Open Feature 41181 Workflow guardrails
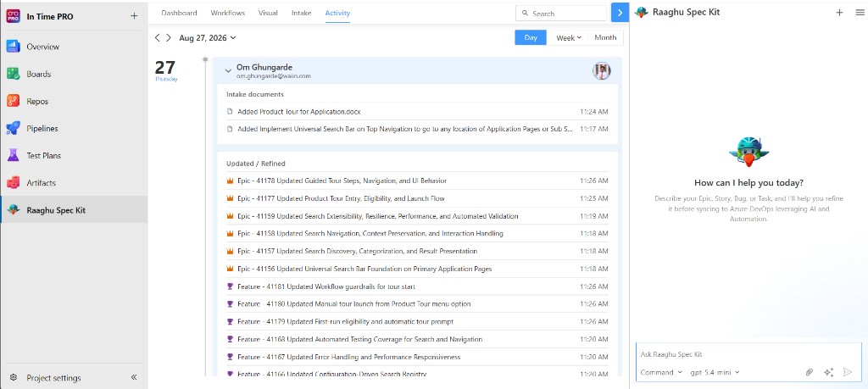Viewport: 868px width, 389px height. pos(417,286)
